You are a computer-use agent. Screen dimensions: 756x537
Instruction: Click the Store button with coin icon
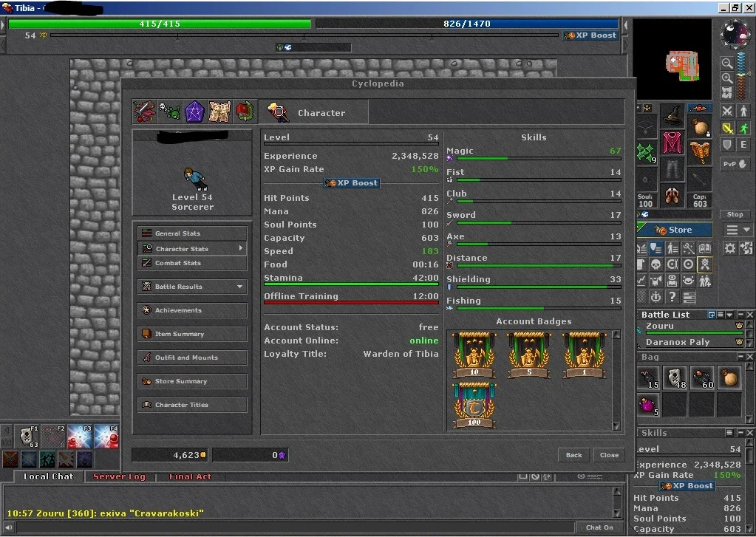[675, 230]
